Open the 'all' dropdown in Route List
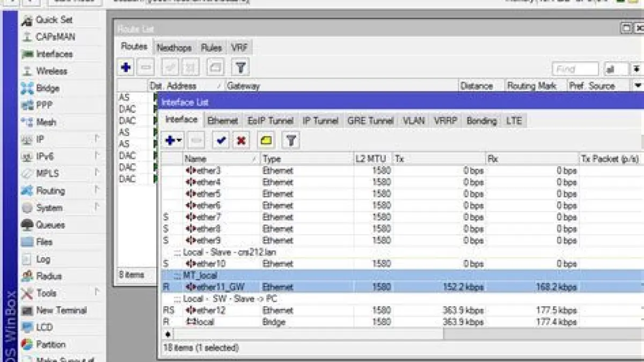Image resolution: width=644 pixels, height=362 pixels. (616, 69)
